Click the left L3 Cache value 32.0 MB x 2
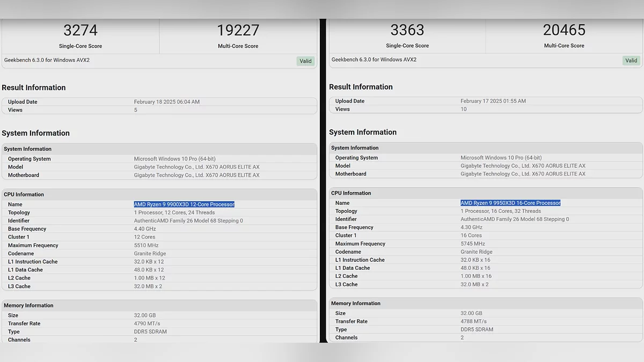Screen dimensions: 644x362 (x=148, y=286)
